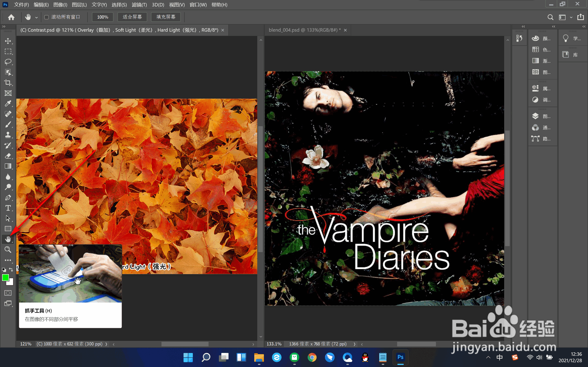Select the Zoom tool in toolbar
Viewport: 588px width, 367px height.
[x=8, y=250]
